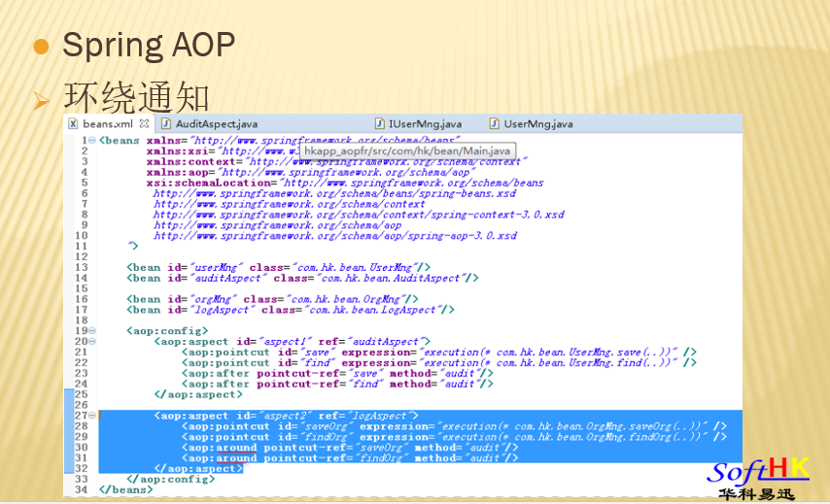Click the aop:after line referencing "save"
The image size is (830, 504).
click(337, 373)
